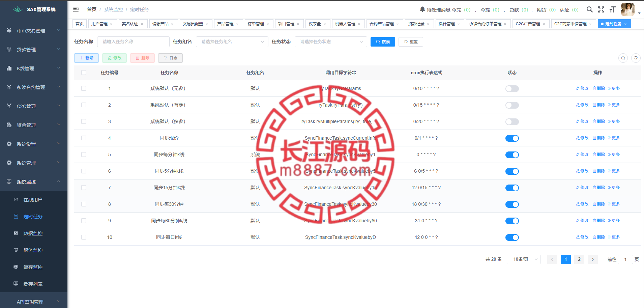Expand 贷款管理 menu

click(x=34, y=49)
